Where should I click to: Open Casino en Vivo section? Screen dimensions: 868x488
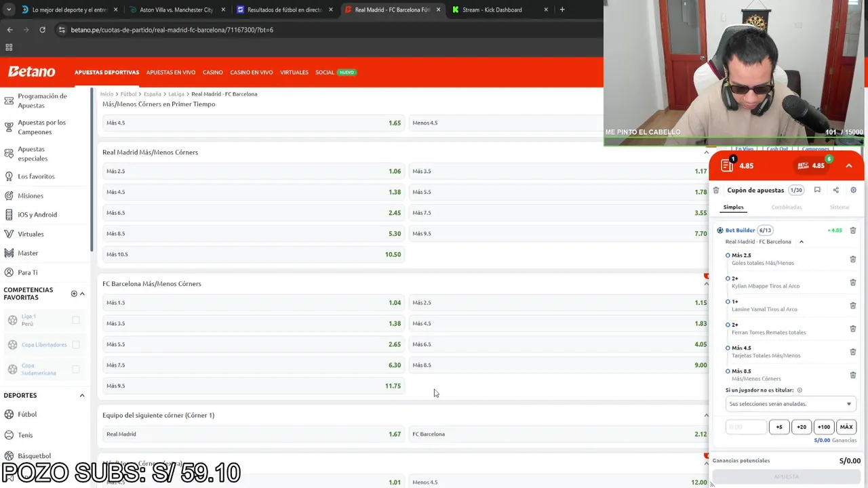click(251, 73)
